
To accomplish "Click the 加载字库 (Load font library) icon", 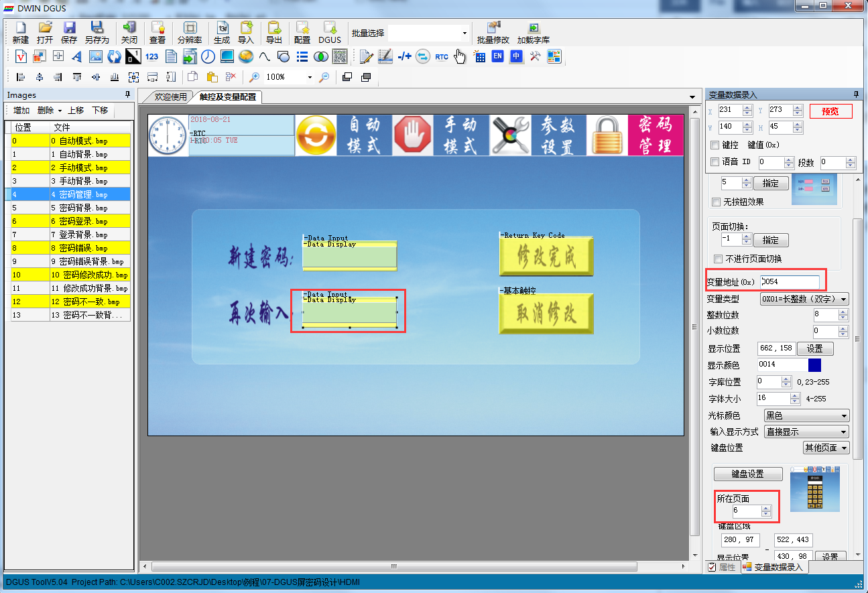I will 533,31.
